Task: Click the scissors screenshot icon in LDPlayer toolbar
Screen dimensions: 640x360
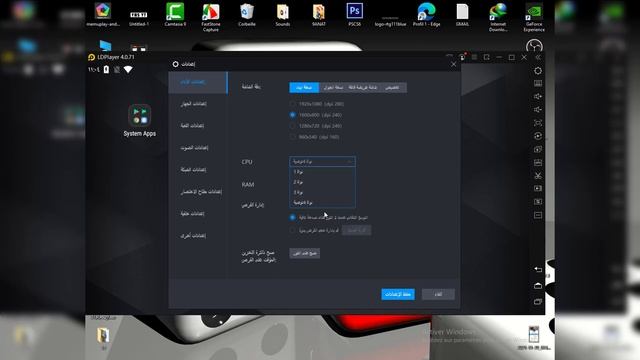Action: 538,176
